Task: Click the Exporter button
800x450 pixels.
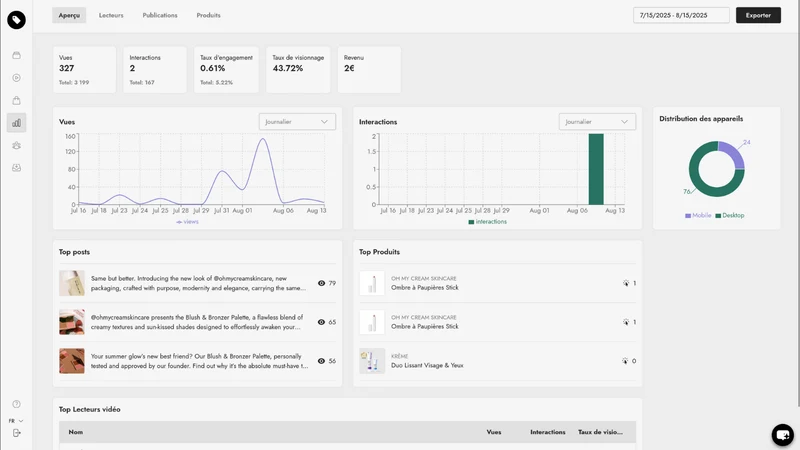Action: (758, 15)
